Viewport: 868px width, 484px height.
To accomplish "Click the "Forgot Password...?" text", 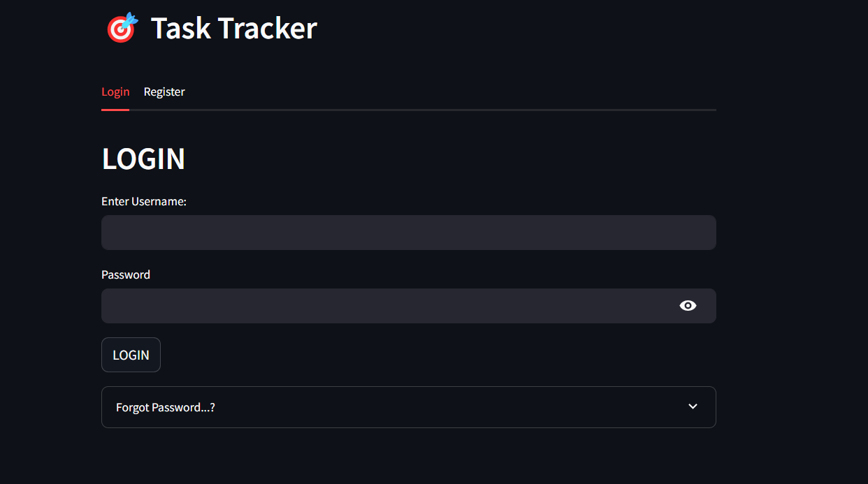I will click(166, 407).
